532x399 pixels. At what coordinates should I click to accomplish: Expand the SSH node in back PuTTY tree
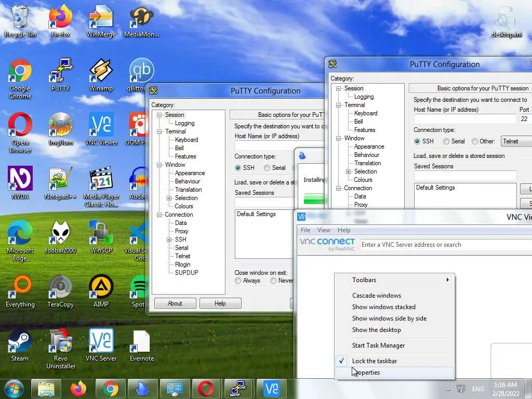point(169,240)
